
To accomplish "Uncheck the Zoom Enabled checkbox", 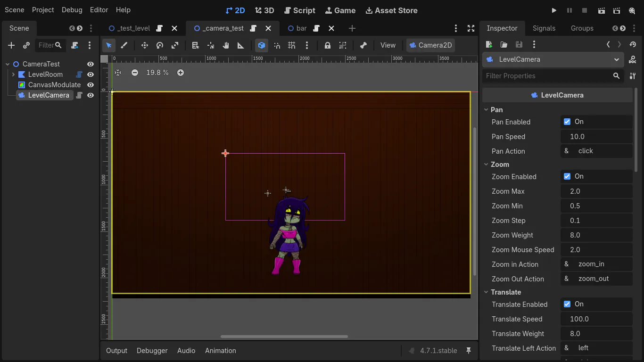I will click(x=567, y=176).
